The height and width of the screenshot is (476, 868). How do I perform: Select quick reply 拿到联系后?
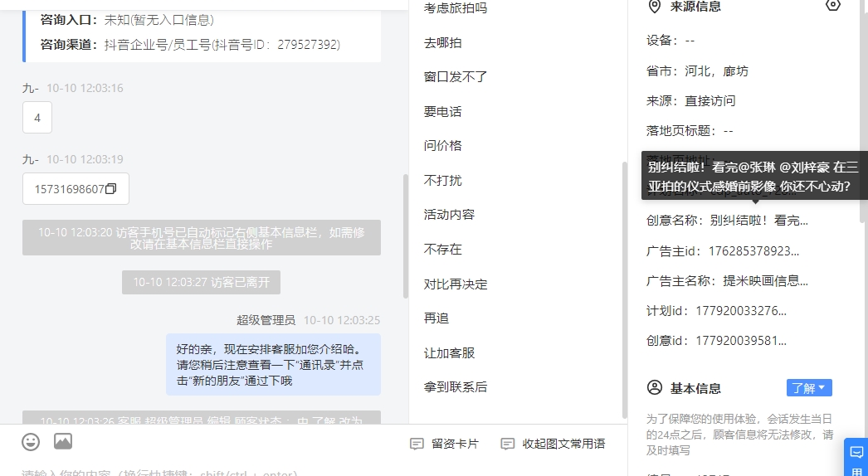pos(455,387)
